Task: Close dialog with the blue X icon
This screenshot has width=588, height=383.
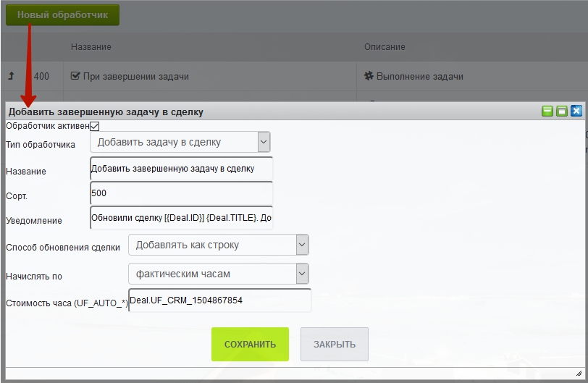Action: tap(576, 111)
